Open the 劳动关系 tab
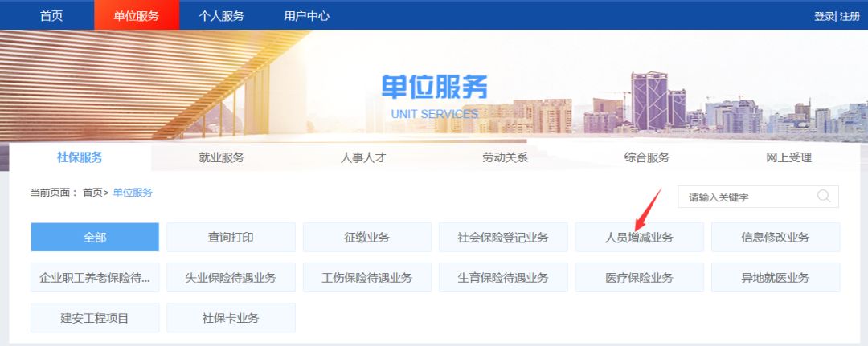This screenshot has width=868, height=346. [505, 157]
